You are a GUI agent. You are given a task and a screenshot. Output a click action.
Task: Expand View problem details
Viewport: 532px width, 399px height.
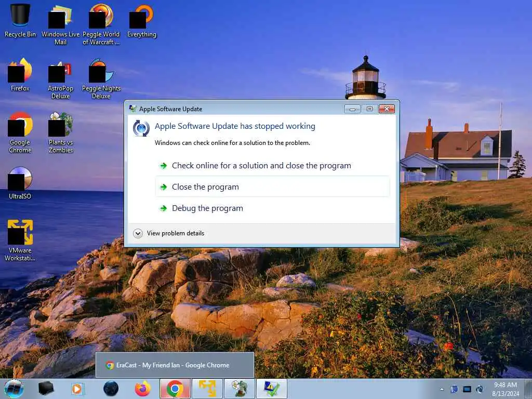coord(169,233)
